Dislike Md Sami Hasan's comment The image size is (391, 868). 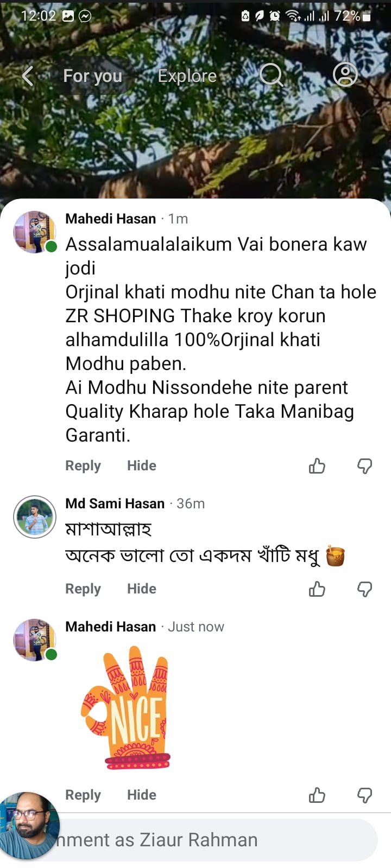(x=364, y=589)
